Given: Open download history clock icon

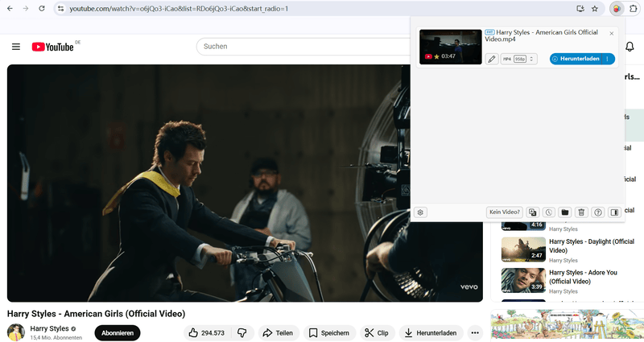Looking at the screenshot, I should pyautogui.click(x=549, y=212).
